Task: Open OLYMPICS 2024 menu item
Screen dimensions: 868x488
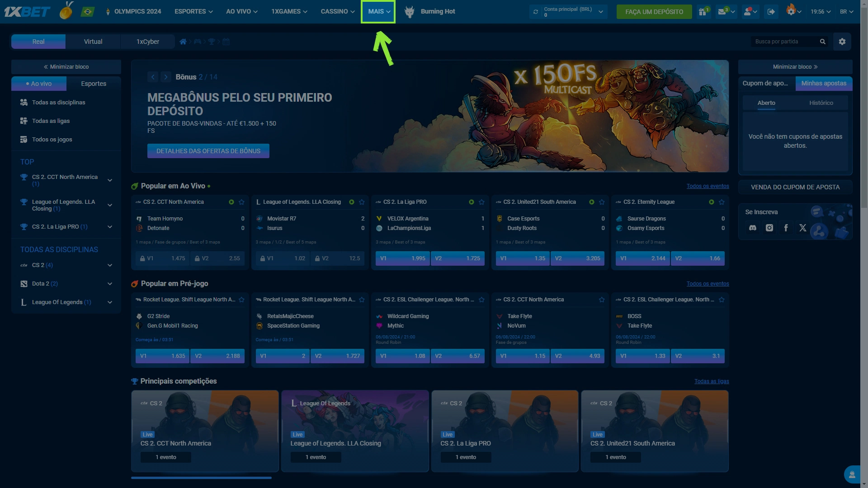Action: coord(133,12)
